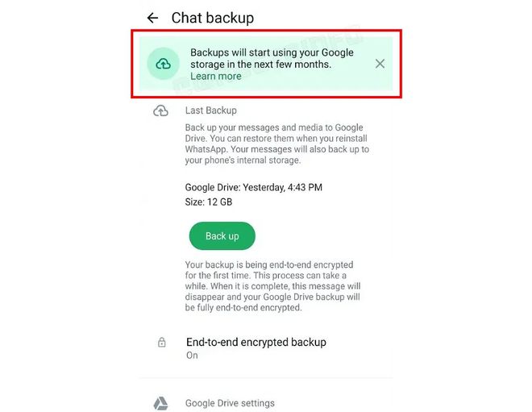Select the Chat backup page title
Viewport: 532px width, 412px height.
[212, 18]
